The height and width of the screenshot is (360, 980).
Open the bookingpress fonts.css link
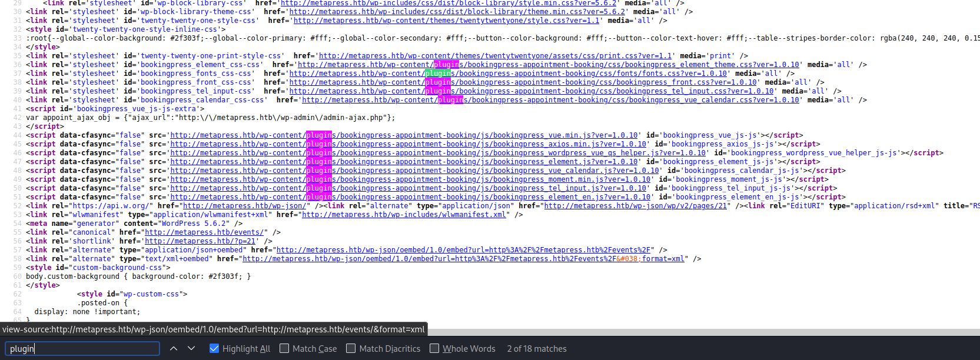[x=508, y=74]
